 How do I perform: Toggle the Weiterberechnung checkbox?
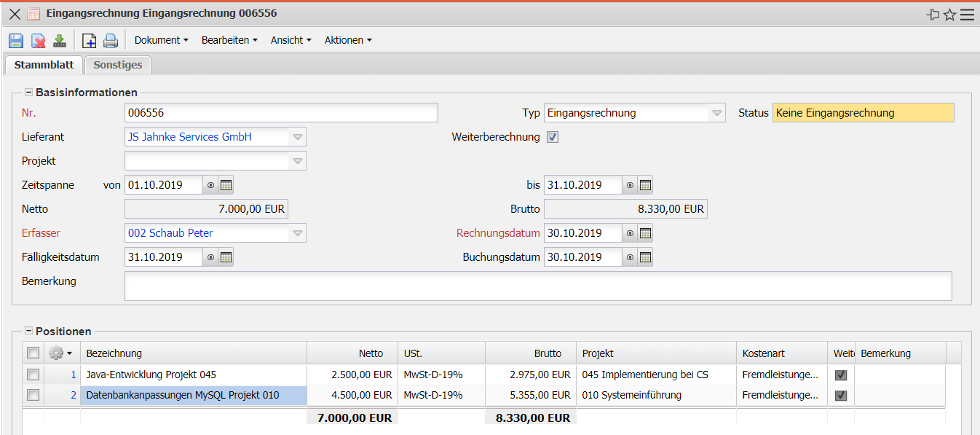pos(553,137)
